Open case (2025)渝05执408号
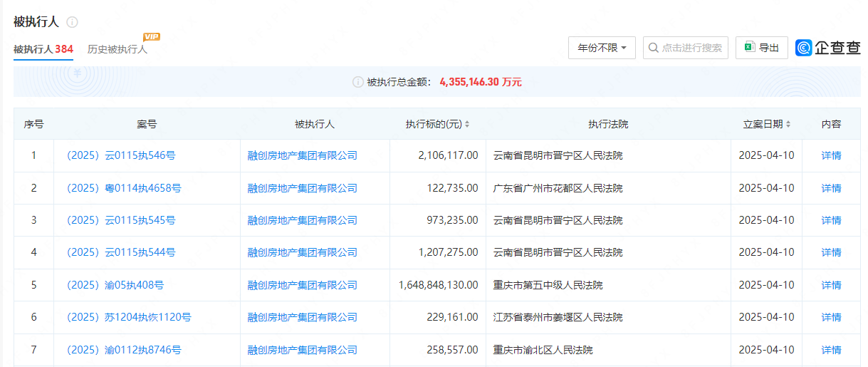The height and width of the screenshot is (367, 868). pyautogui.click(x=115, y=285)
